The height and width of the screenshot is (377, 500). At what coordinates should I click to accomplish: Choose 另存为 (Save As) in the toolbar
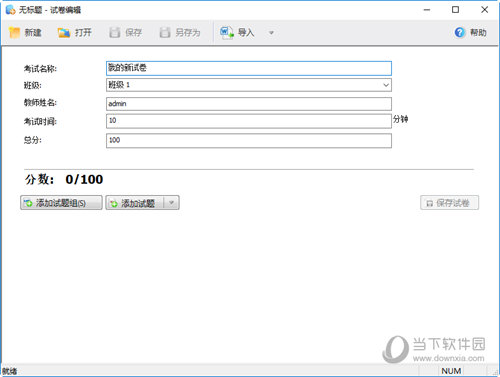(x=180, y=32)
